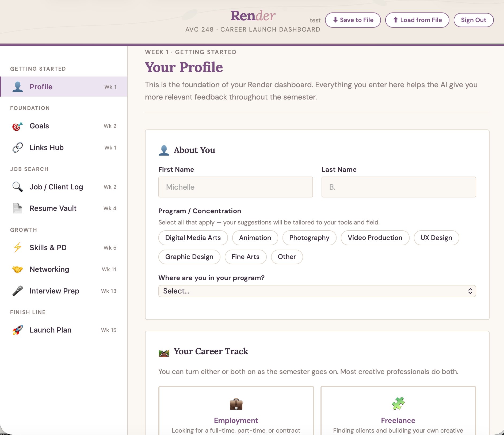Click the Job / Client Log magnifier icon
The image size is (504, 435).
tap(18, 187)
